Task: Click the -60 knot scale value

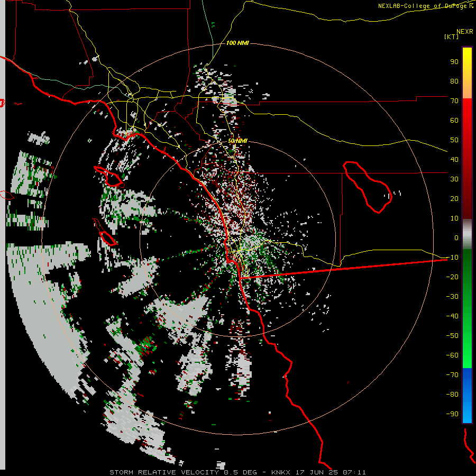Action: pos(452,355)
